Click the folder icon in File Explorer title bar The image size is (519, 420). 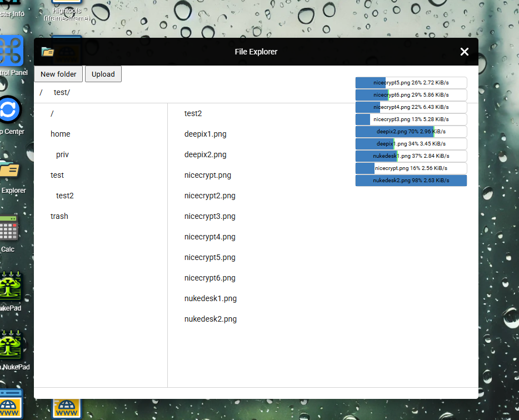point(48,52)
